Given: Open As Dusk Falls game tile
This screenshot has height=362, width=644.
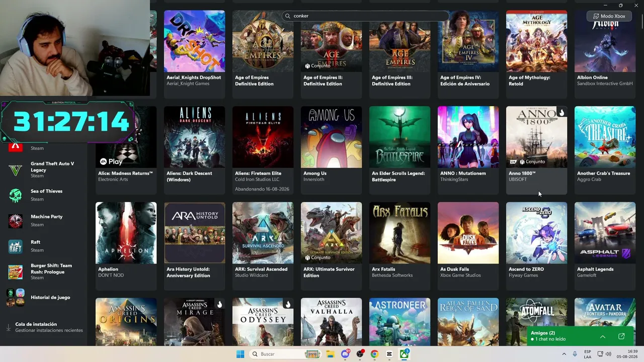Looking at the screenshot, I should 468,246.
